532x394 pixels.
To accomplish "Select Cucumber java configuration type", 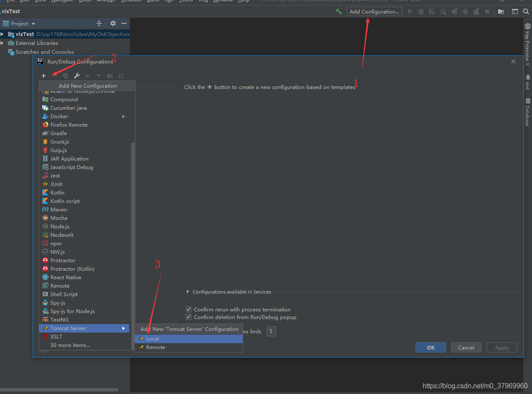I will click(x=84, y=108).
